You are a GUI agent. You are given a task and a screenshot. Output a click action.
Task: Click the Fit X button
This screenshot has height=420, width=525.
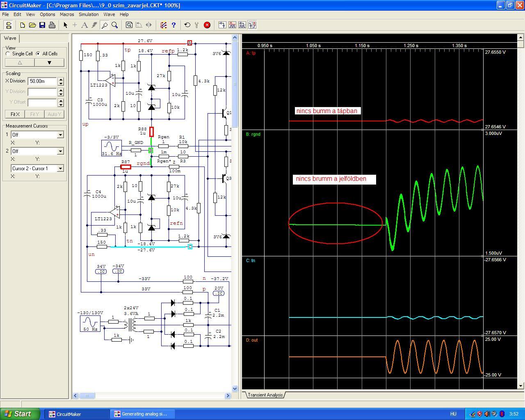pyautogui.click(x=15, y=114)
